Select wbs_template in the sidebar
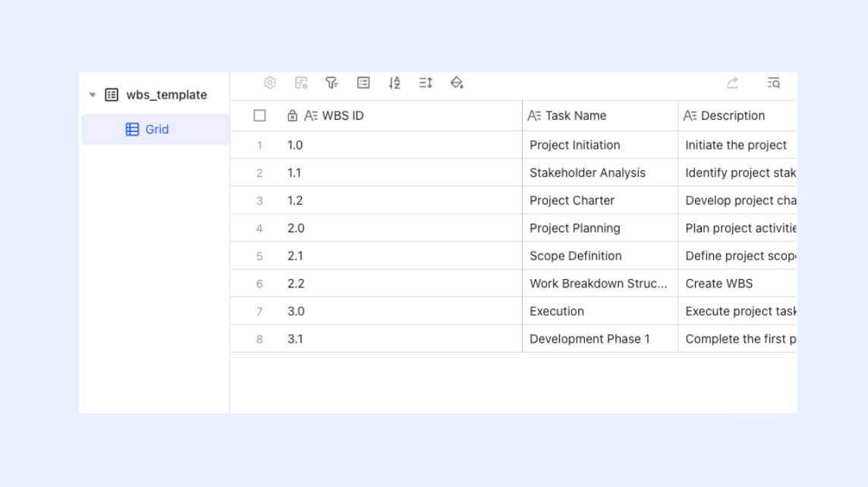 [167, 95]
